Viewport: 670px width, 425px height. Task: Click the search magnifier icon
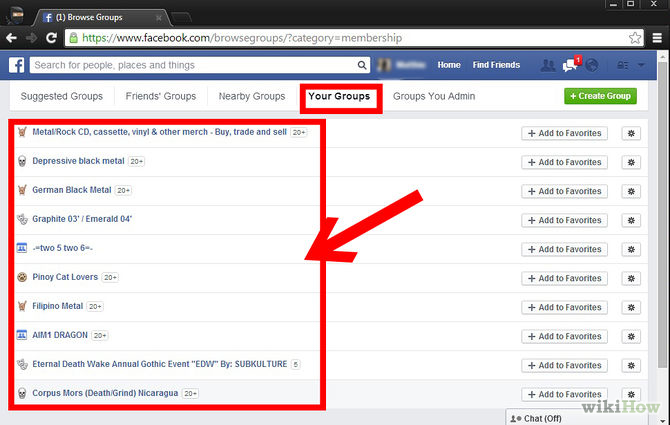click(x=362, y=65)
